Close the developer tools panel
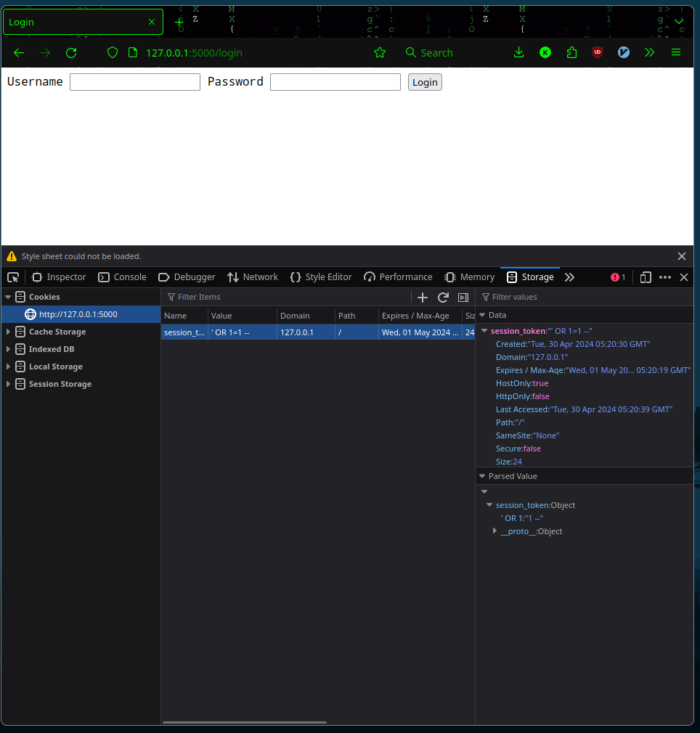Image resolution: width=700 pixels, height=733 pixels. coord(683,277)
